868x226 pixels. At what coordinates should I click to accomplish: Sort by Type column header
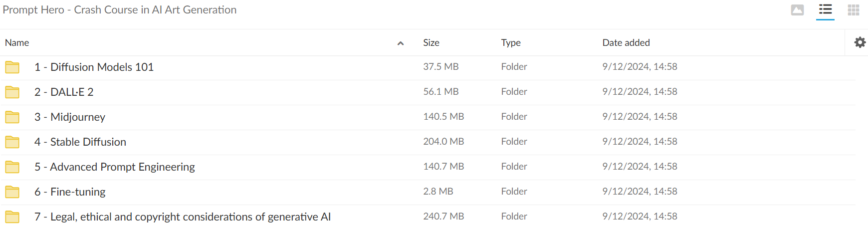511,43
